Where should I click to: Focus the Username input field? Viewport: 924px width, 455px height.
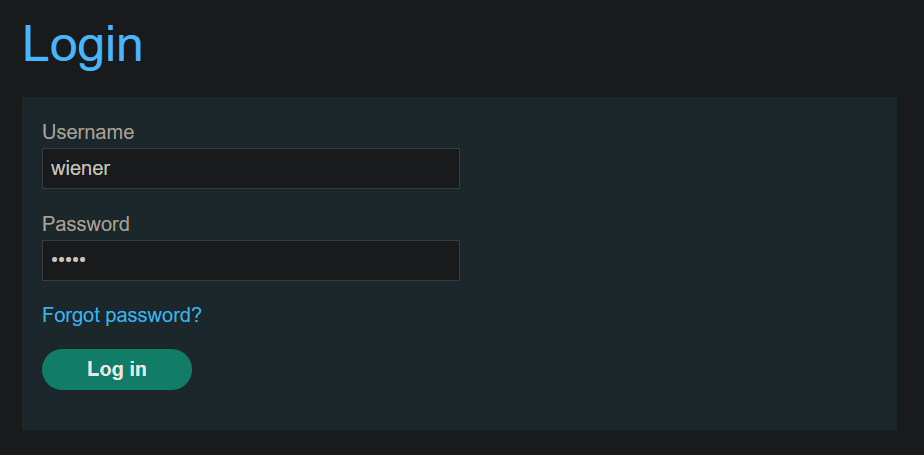250,168
